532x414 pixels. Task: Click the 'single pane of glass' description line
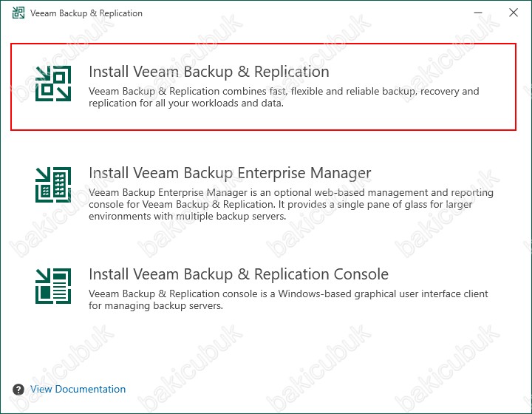click(x=280, y=204)
